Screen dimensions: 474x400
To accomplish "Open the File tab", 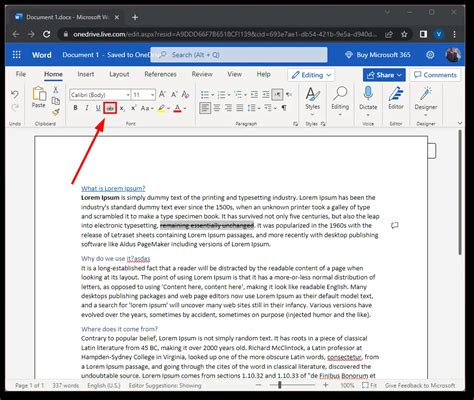I will [21, 74].
